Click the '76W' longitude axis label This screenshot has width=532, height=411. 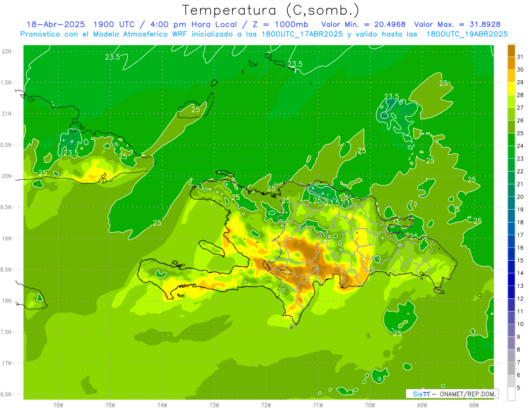point(58,405)
